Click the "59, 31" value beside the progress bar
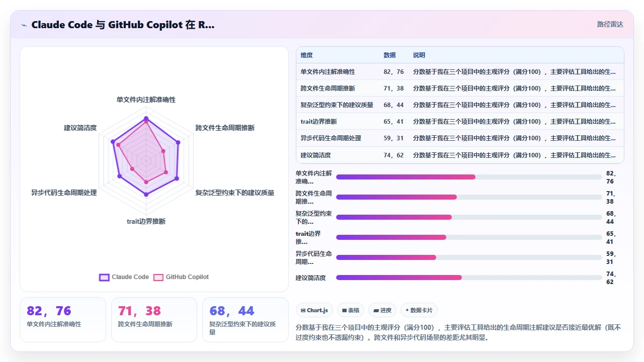The image size is (644, 362). (x=611, y=257)
